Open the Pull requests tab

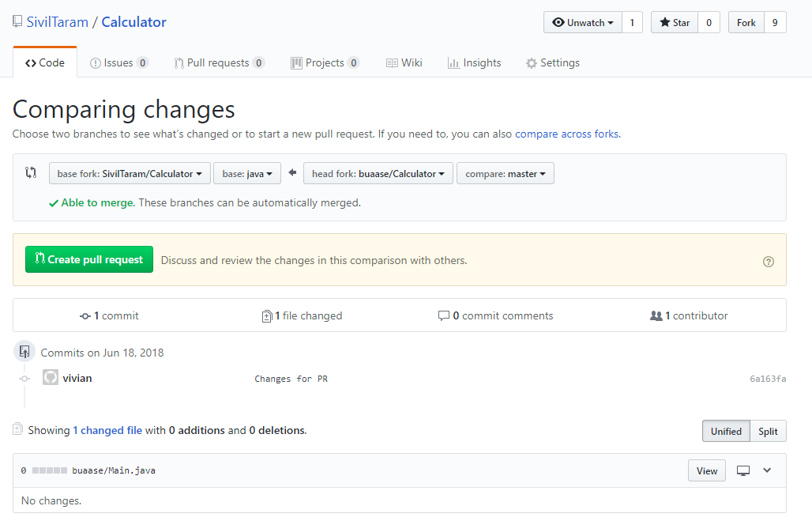(219, 62)
